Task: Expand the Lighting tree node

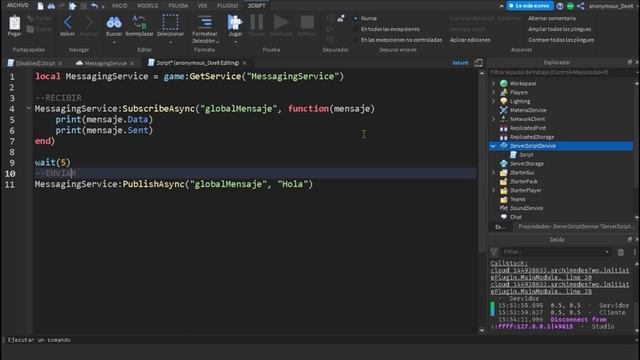Action: pyautogui.click(x=493, y=101)
